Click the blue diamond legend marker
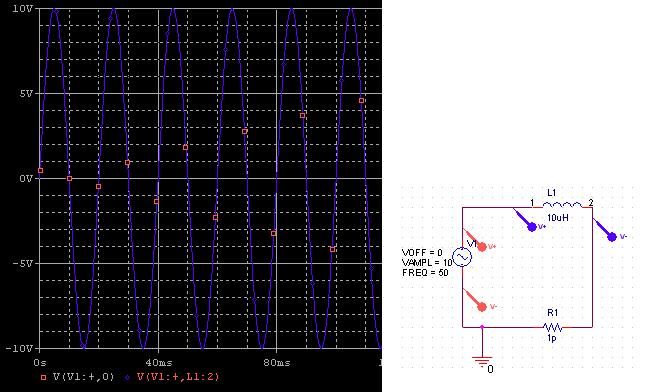 pos(127,377)
